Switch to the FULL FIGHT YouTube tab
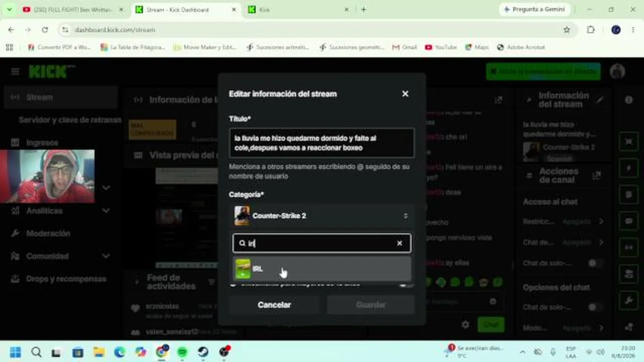The height and width of the screenshot is (362, 644). (73, 10)
